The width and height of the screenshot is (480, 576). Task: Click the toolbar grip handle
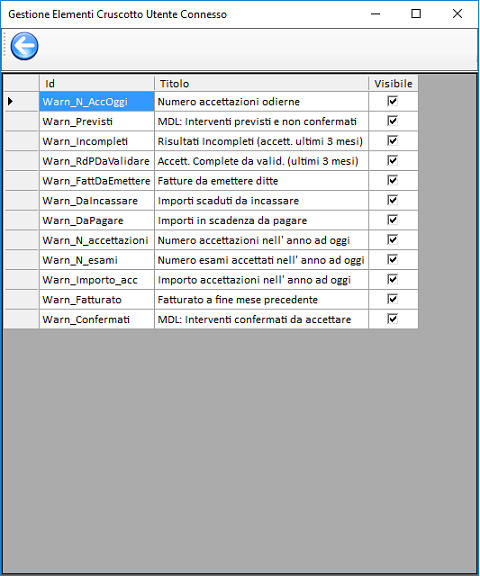tap(4, 46)
